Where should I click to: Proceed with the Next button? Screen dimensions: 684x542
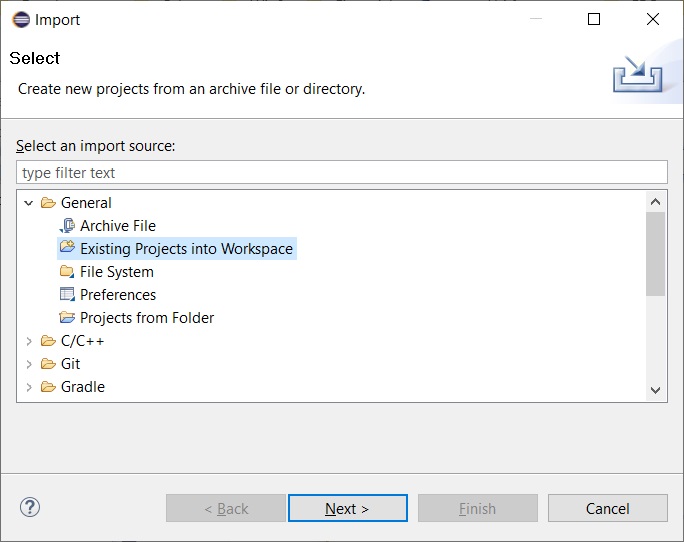click(x=348, y=508)
